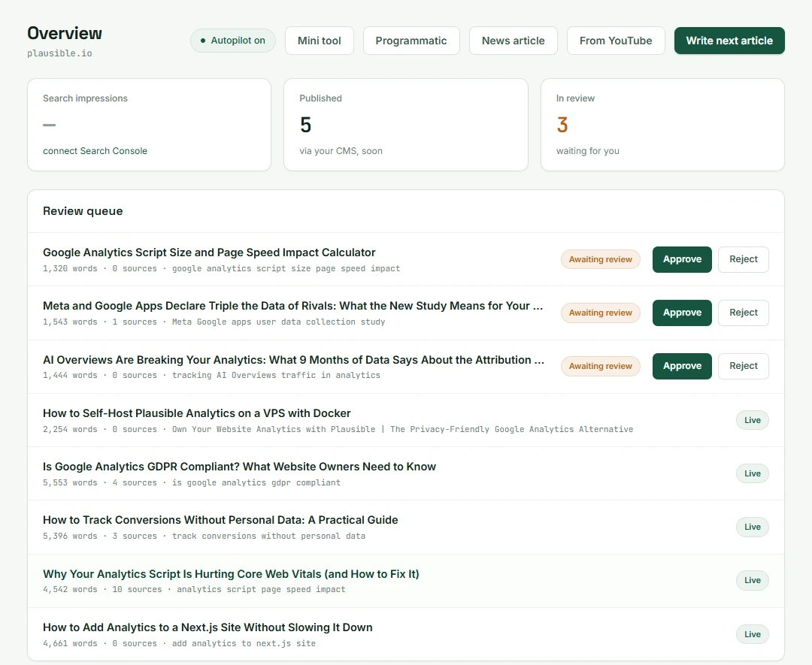Viewport: 812px width, 665px height.
Task: Click 'tracking AI Overviews traffic in analytics' text
Action: coord(276,375)
